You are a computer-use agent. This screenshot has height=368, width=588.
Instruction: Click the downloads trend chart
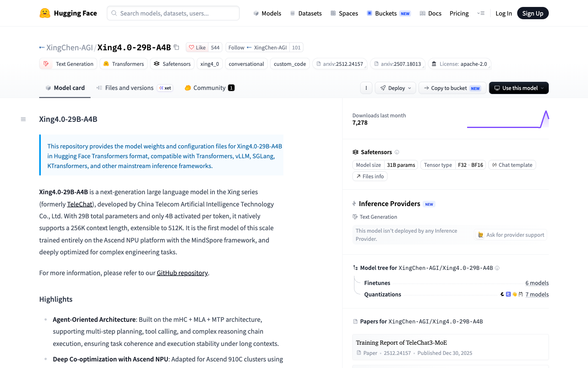[508, 119]
